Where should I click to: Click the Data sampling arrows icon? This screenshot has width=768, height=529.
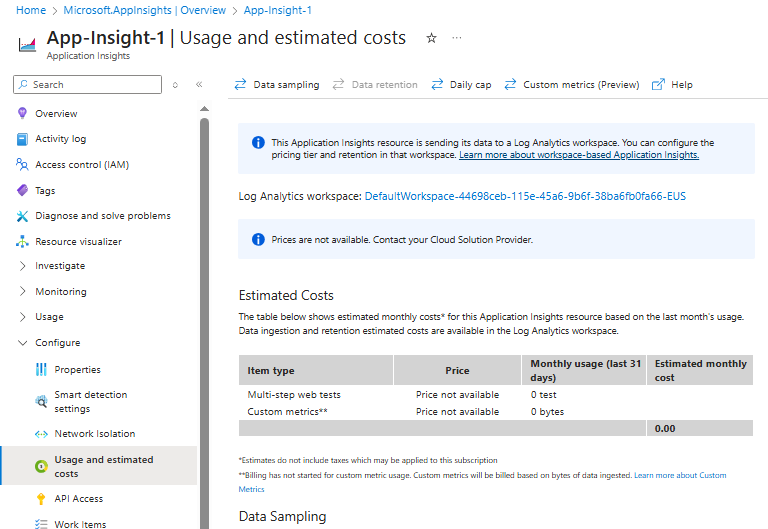point(240,84)
